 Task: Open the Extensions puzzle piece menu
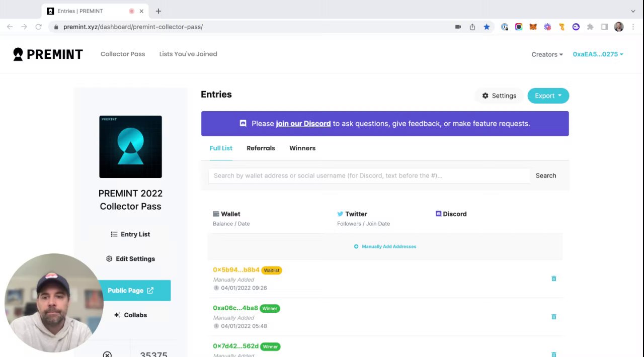590,27
